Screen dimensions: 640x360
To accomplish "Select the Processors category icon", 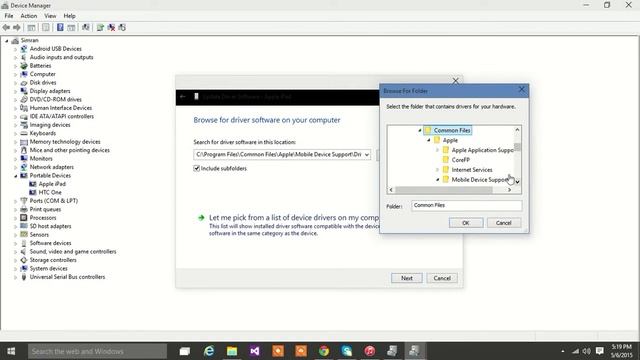I will pos(24,218).
